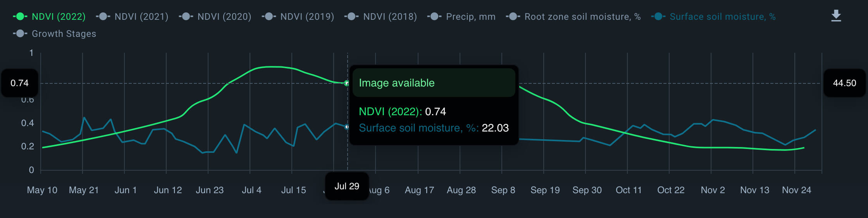Click the NDVI (2018) legend marker icon
The height and width of the screenshot is (218, 868).
[351, 17]
